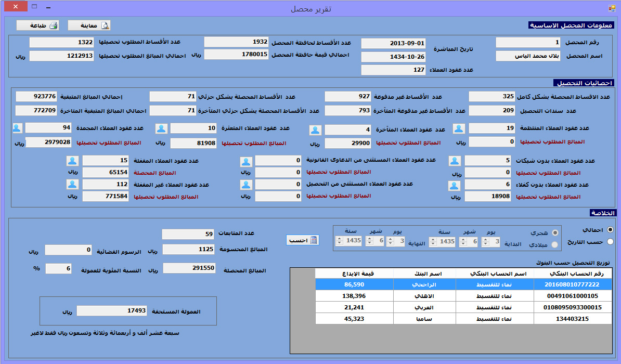Viewport: 621px width, 364px height.
Task: Open person icon for closed contracts (المقفلة)
Action: click(72, 161)
